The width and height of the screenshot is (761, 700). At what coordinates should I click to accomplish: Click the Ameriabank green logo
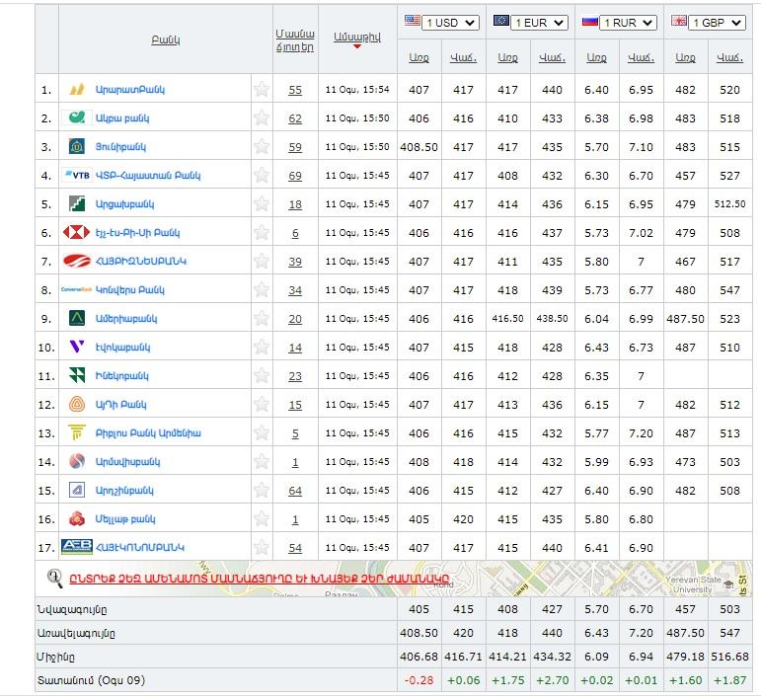coord(76,319)
